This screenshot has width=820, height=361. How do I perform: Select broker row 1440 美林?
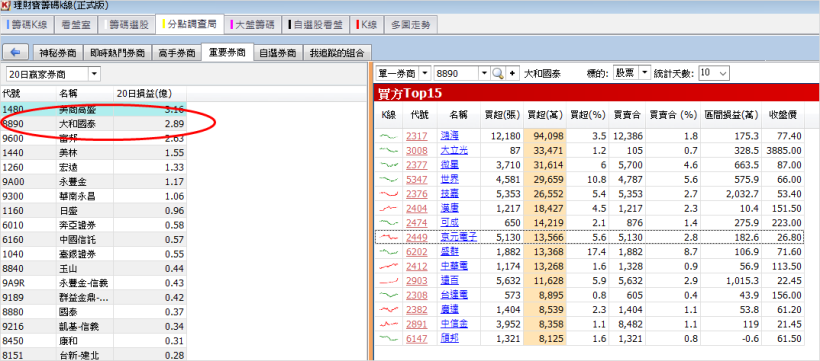[93, 153]
